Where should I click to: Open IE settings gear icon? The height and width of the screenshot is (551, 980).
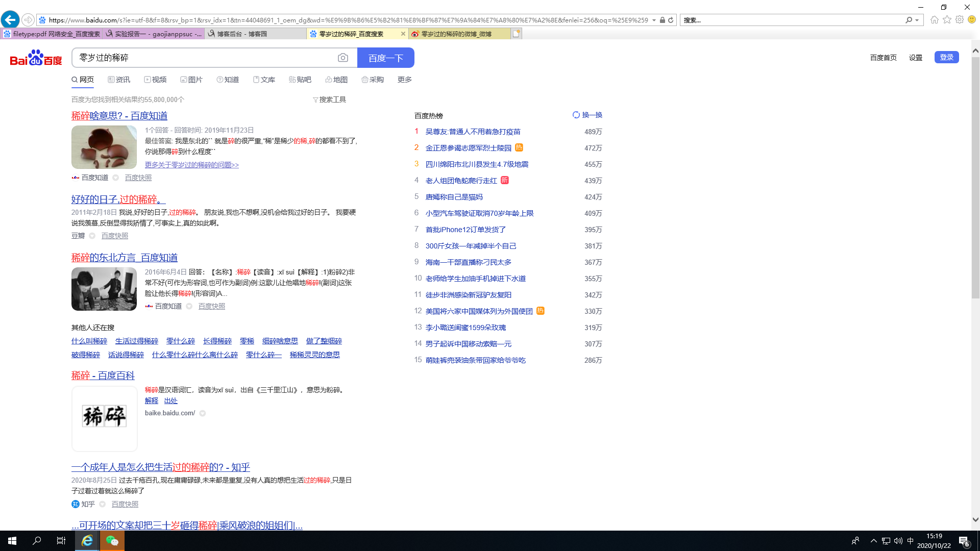point(960,20)
